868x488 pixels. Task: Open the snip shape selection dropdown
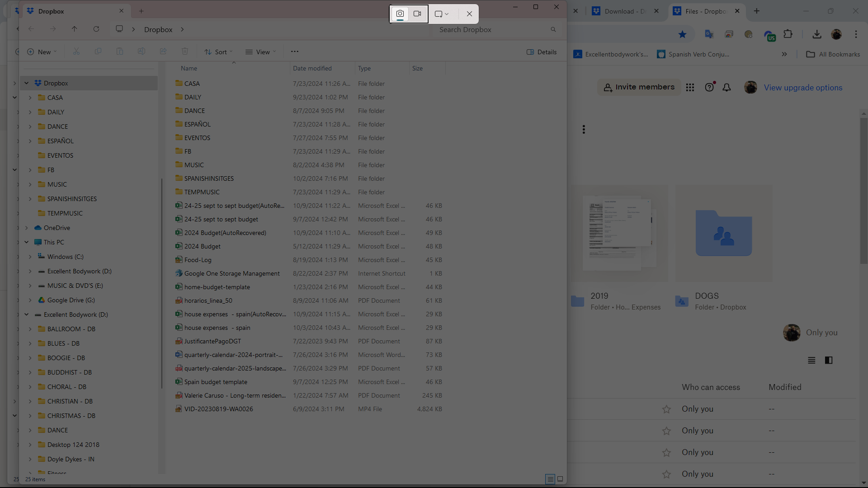pyautogui.click(x=442, y=14)
